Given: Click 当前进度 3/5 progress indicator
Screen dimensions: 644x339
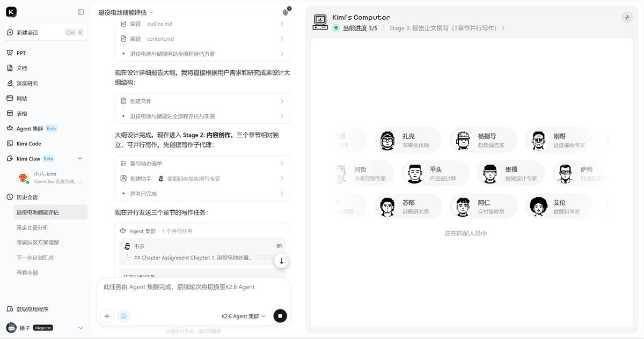Looking at the screenshot, I should 355,28.
